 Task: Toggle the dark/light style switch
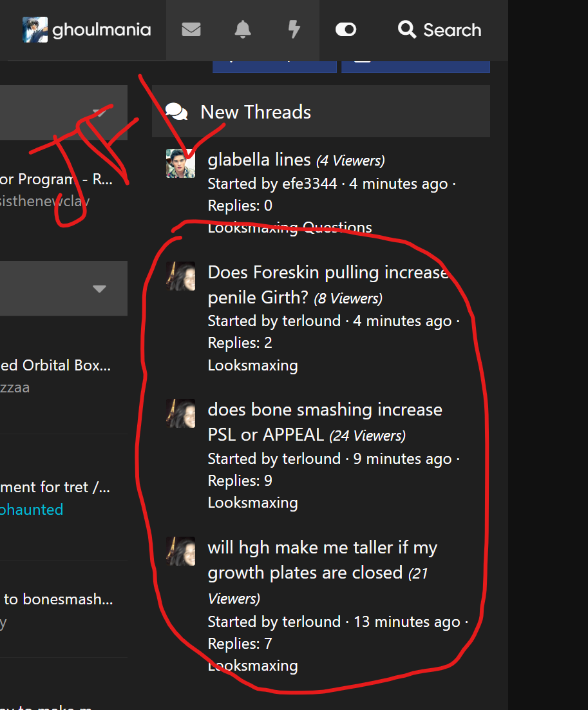pos(346,30)
